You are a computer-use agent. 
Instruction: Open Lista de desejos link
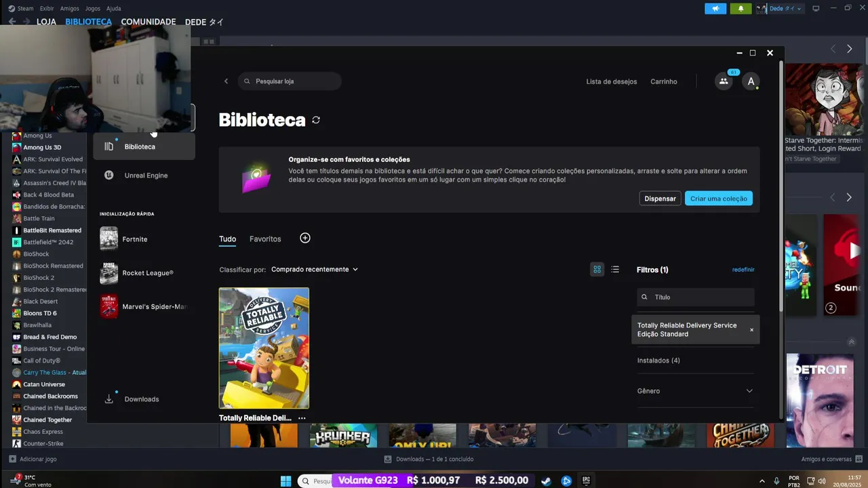612,81
